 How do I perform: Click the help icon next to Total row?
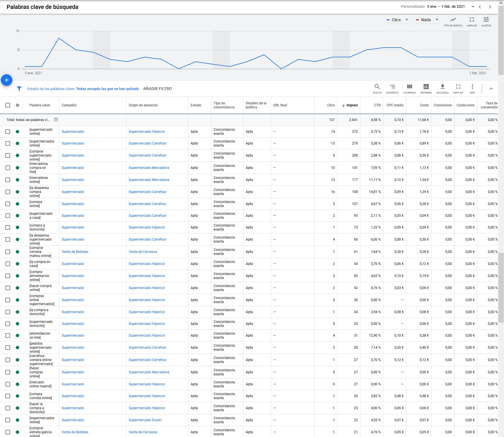tap(56, 120)
